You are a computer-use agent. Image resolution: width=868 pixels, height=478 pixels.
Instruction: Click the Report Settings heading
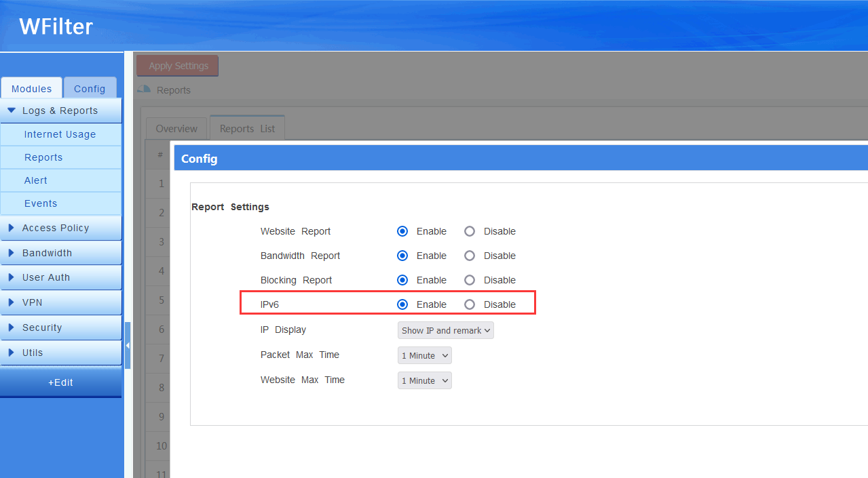[x=230, y=207]
